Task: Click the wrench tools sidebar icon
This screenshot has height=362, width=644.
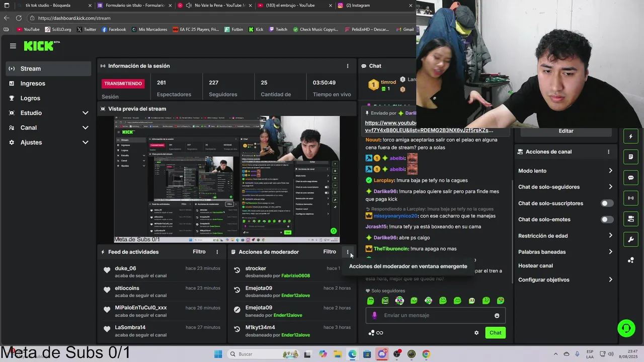Action: coord(631,239)
